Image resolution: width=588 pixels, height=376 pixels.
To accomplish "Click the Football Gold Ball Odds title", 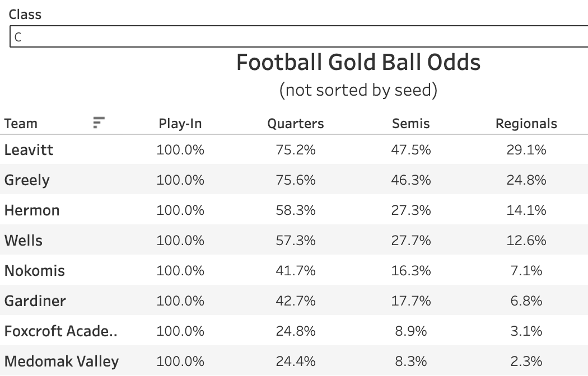I will 358,62.
